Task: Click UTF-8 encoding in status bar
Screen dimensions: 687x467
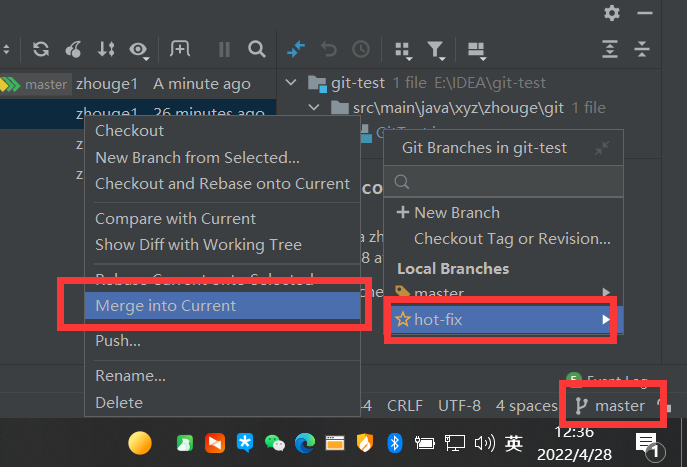Action: point(459,406)
